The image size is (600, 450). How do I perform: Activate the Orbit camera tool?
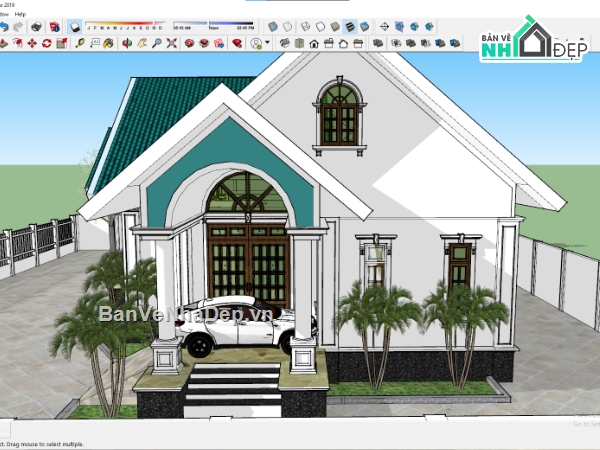click(x=127, y=43)
